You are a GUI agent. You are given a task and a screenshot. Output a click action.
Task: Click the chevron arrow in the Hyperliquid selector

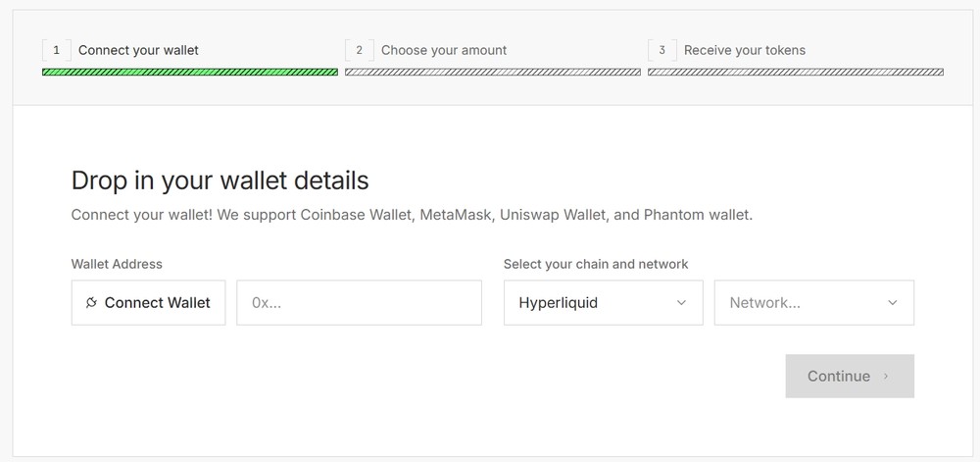681,302
